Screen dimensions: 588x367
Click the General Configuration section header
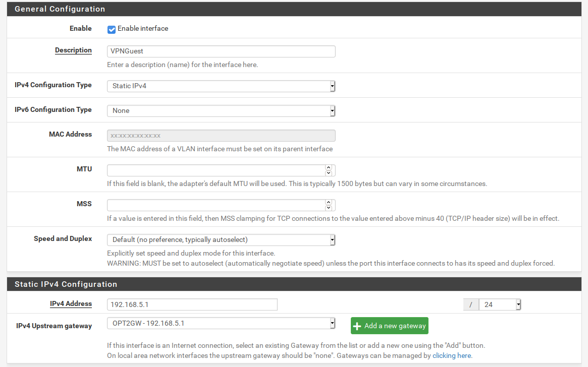(60, 9)
